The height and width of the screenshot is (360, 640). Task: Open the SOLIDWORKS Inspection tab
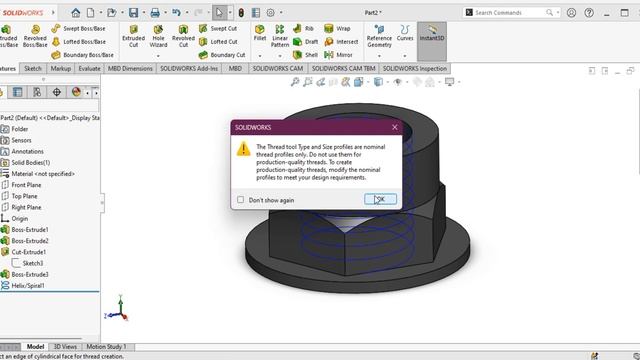tap(415, 69)
